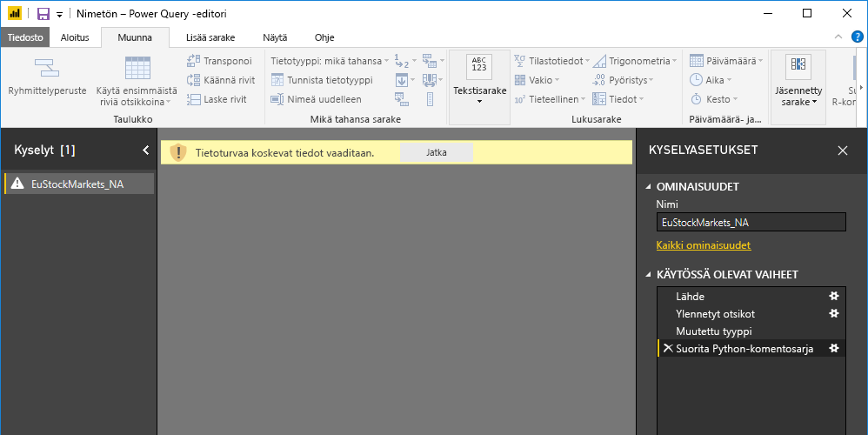Click the Käytä ensimmäistä riviä otsikkoina table icon
Image resolution: width=868 pixels, height=435 pixels.
click(137, 68)
